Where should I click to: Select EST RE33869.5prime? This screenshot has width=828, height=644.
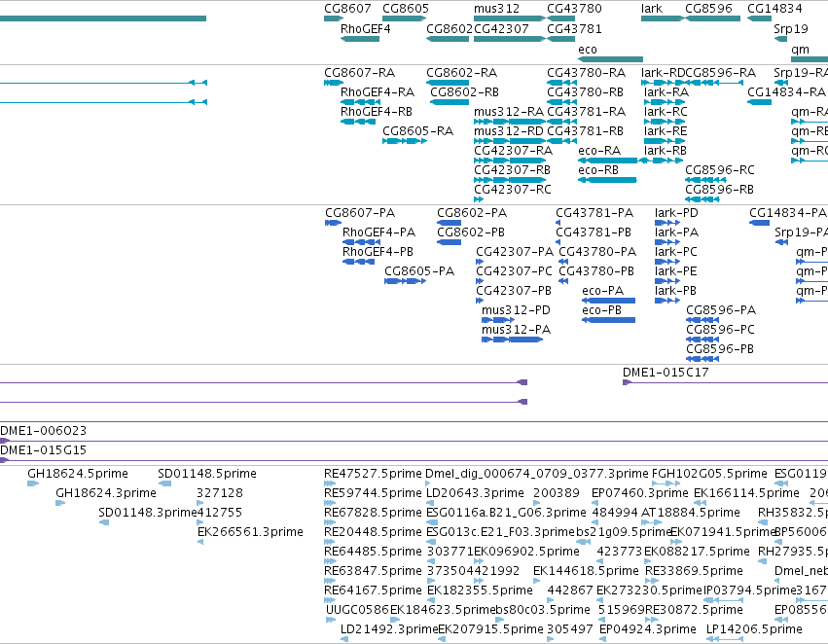[x=694, y=571]
